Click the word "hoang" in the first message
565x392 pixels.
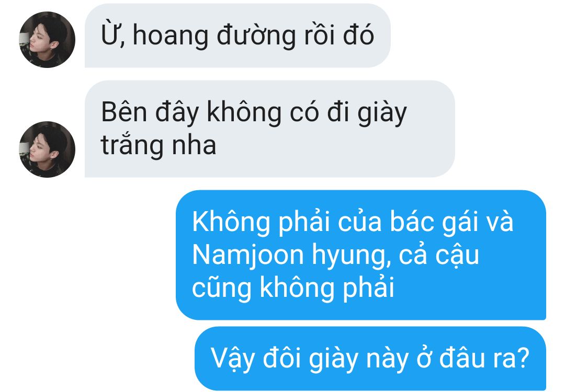(x=171, y=36)
